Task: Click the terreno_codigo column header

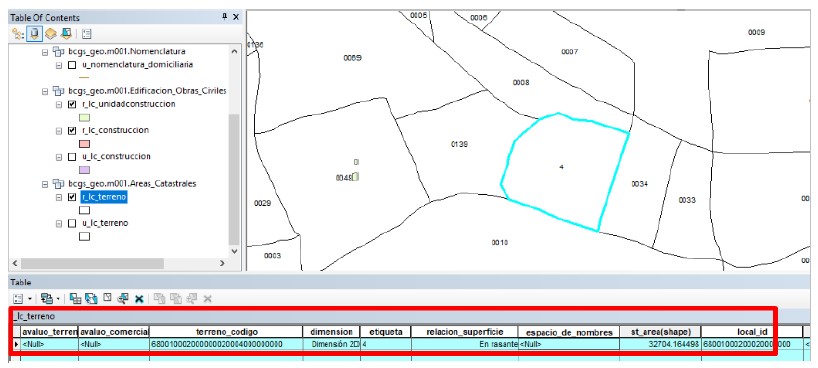Action: point(226,332)
